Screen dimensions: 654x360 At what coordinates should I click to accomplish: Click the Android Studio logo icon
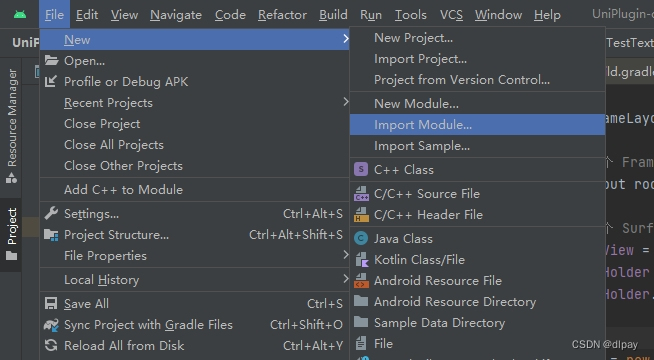(x=20, y=15)
